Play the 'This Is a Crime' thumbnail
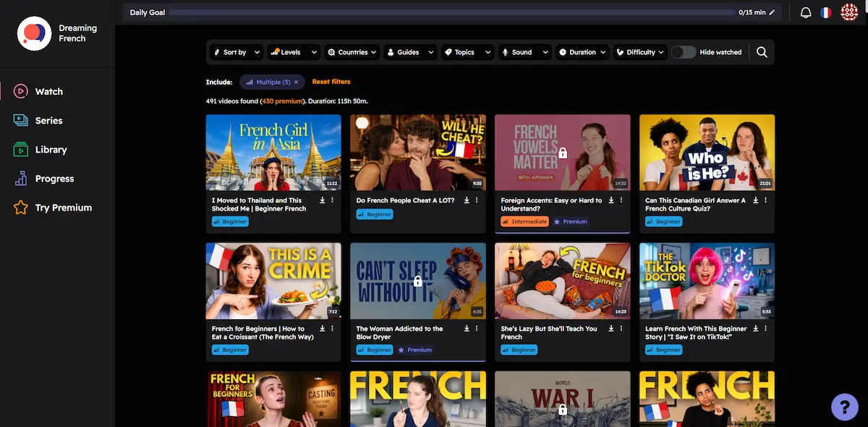This screenshot has height=427, width=868. 273,281
